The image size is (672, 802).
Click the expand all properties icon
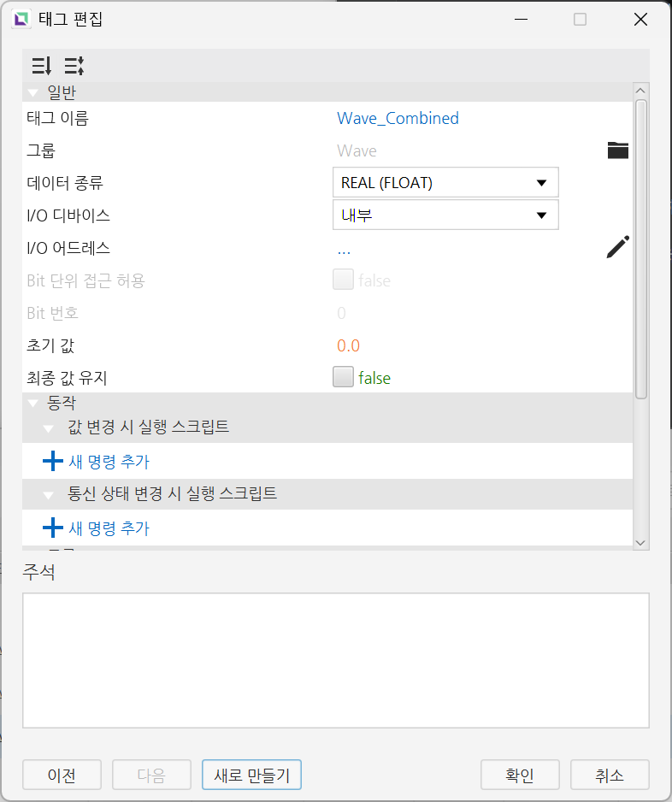click(41, 66)
